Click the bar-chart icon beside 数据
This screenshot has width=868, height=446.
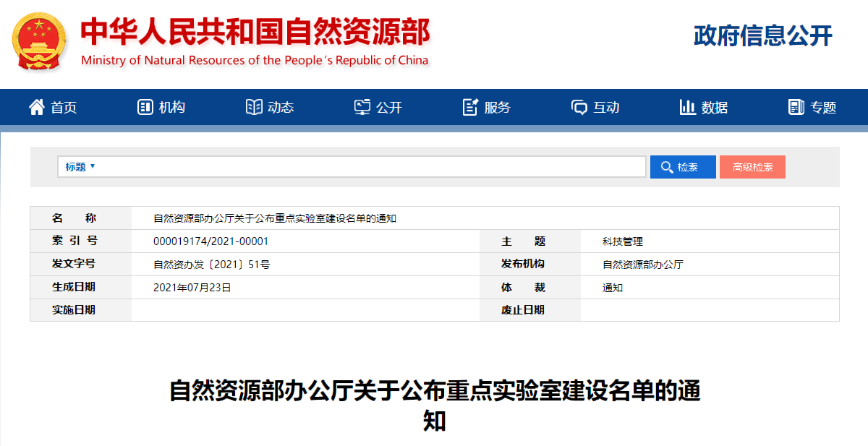click(x=688, y=107)
